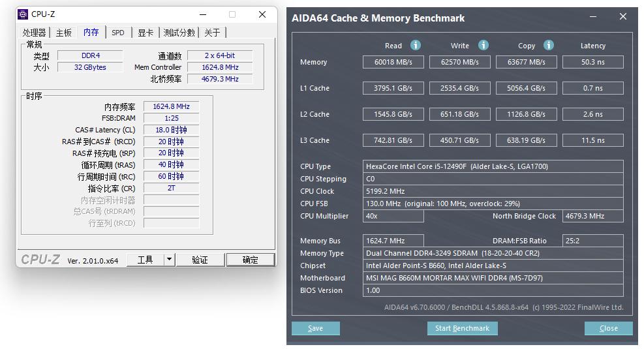The width and height of the screenshot is (644, 349).
Task: Click the 工具 button in CPU-Z
Action: click(146, 260)
